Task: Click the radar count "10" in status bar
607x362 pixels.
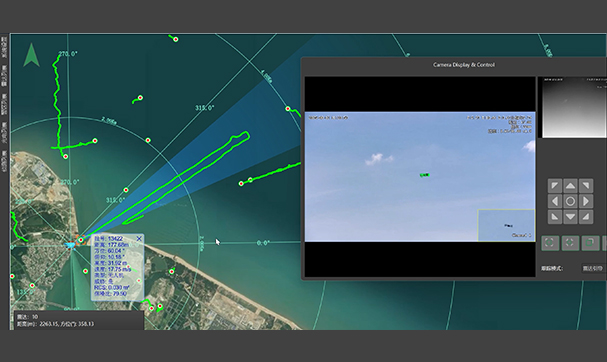Action: coord(35,317)
